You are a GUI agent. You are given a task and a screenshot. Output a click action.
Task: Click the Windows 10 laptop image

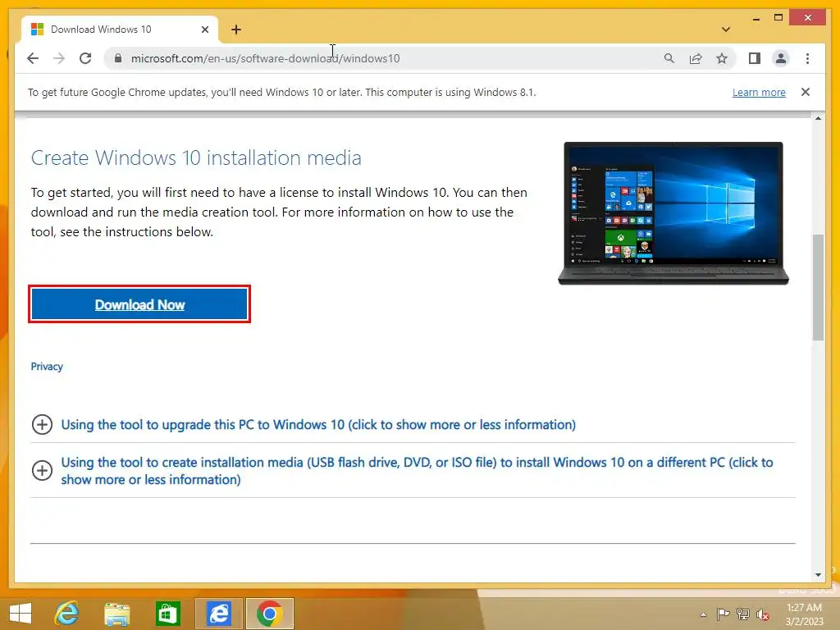[x=673, y=213]
